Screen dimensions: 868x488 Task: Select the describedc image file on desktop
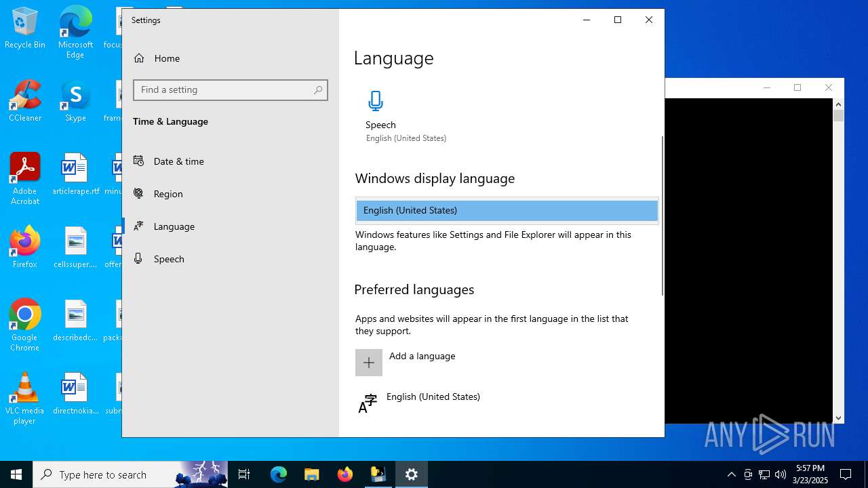coord(75,321)
